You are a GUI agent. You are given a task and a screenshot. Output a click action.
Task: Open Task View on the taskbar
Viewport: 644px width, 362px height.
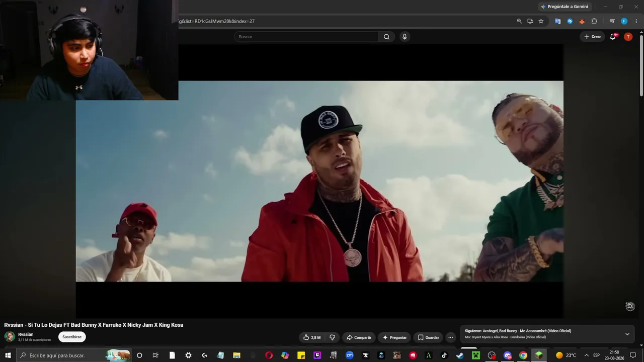point(155,355)
